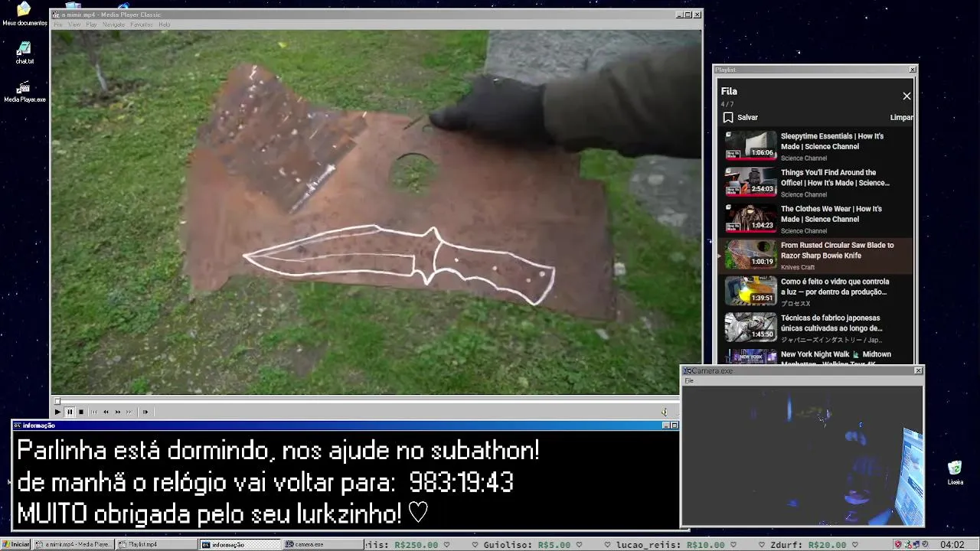Viewport: 980px width, 551px height.
Task: Close the Camera.exe window
Action: click(x=919, y=370)
